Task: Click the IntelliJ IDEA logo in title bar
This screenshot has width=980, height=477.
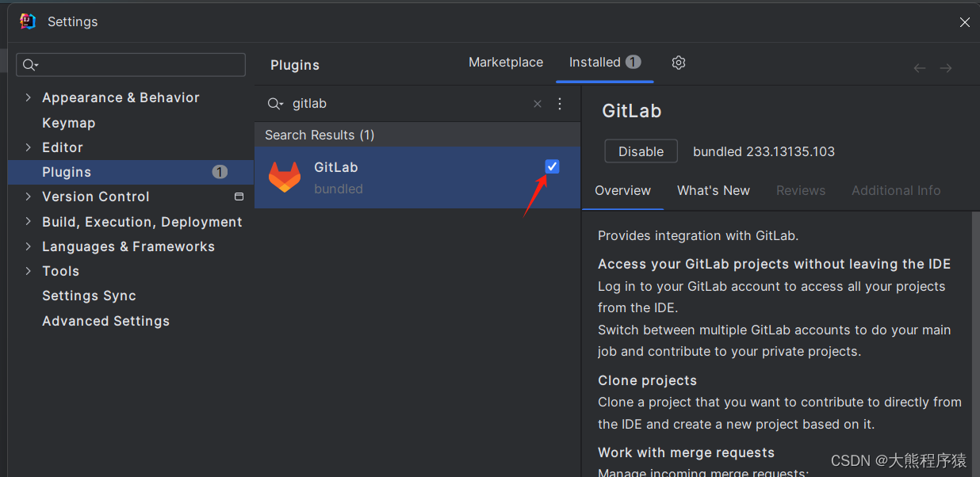Action: [26, 21]
